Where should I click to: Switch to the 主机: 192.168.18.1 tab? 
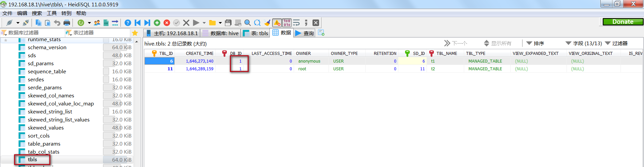[x=172, y=33]
